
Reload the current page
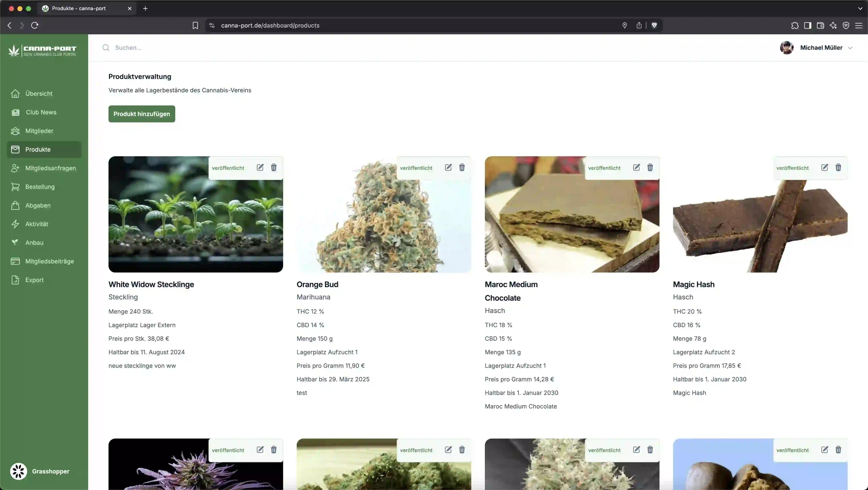point(35,25)
